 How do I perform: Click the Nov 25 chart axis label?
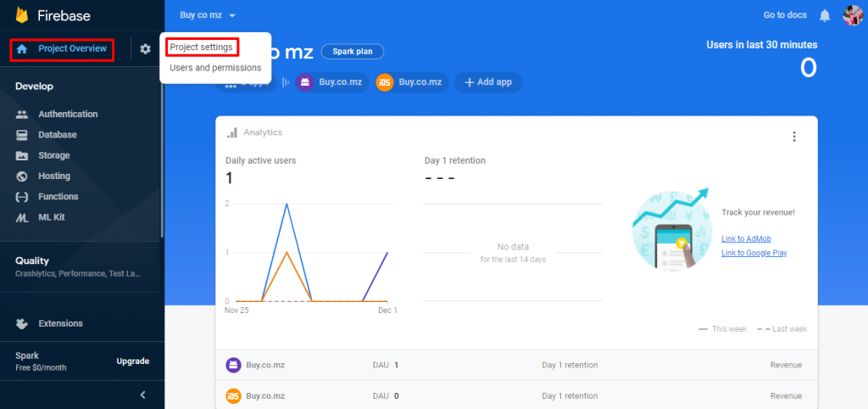[237, 311]
